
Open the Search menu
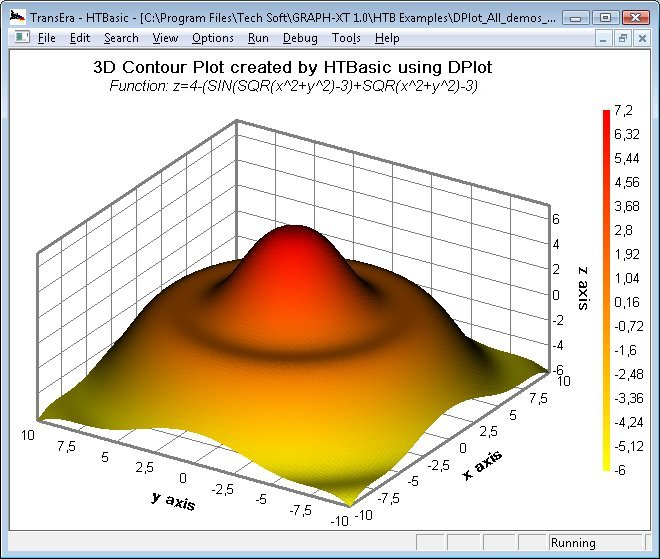click(121, 38)
